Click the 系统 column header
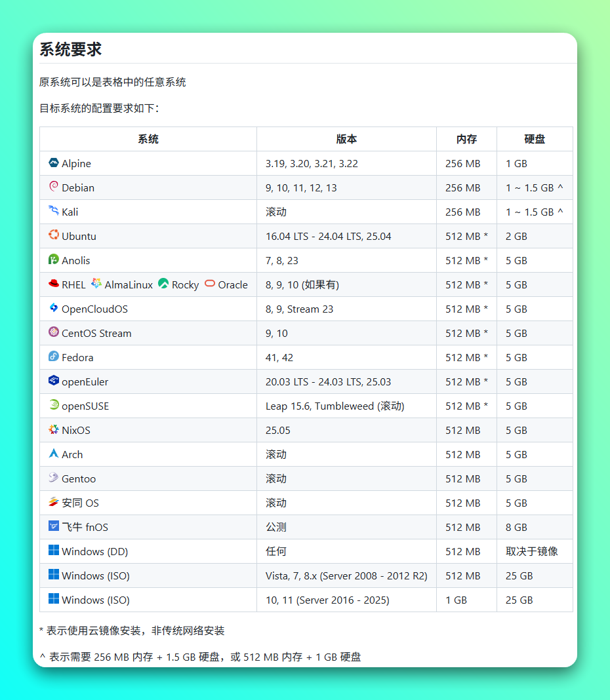 coord(148,139)
